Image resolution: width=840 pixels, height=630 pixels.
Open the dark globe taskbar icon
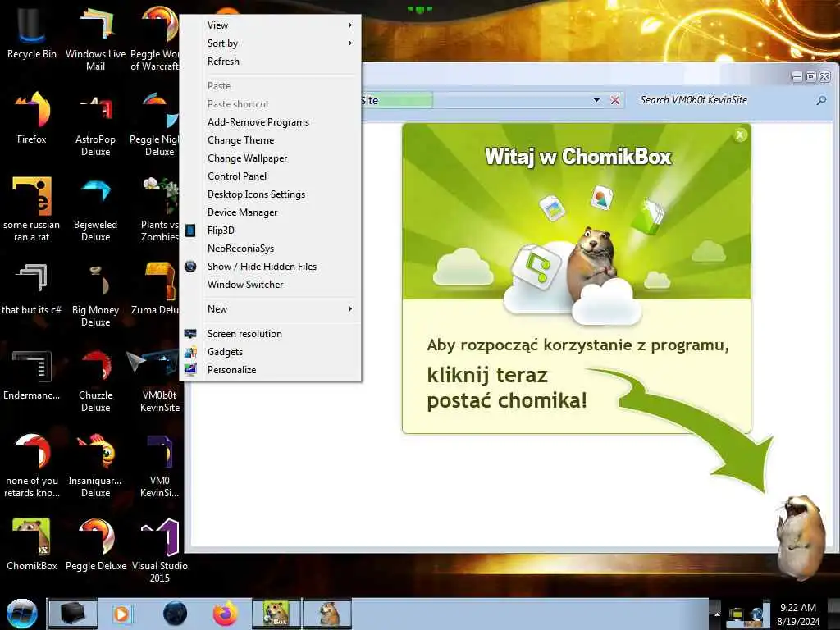click(176, 614)
